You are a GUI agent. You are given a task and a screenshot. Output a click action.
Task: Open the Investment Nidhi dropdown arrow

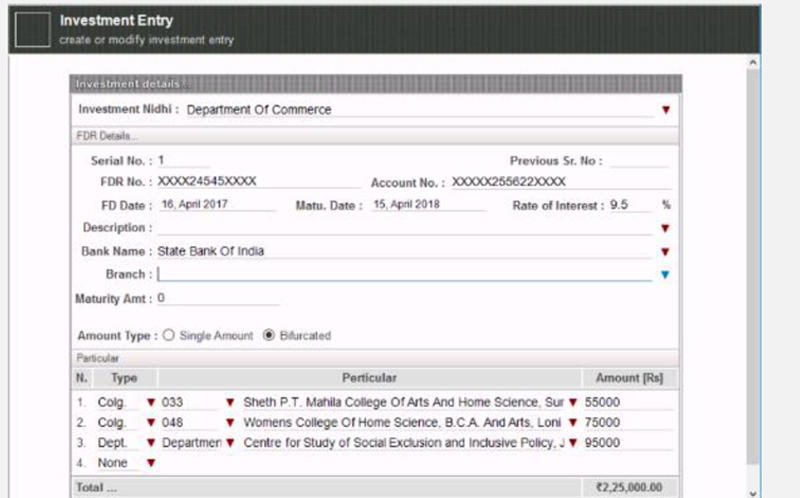(666, 110)
